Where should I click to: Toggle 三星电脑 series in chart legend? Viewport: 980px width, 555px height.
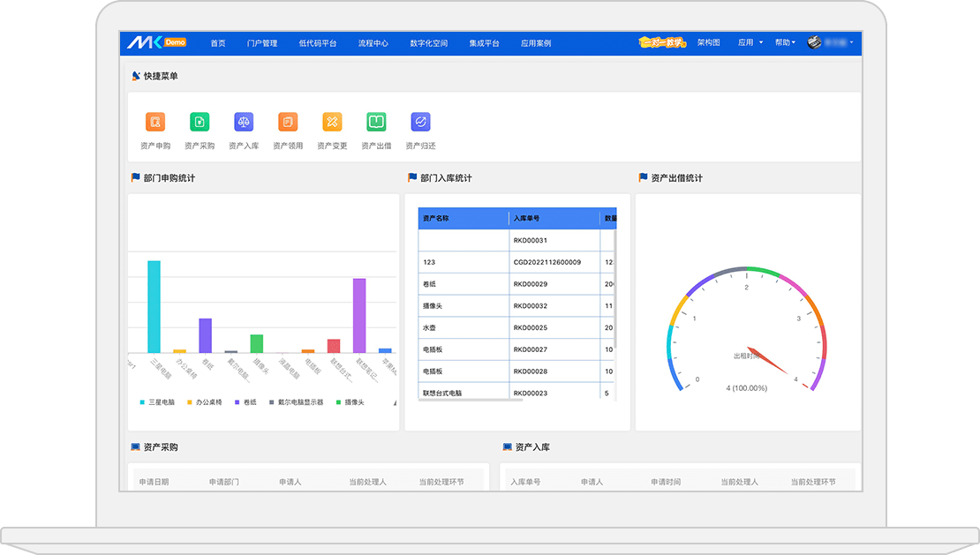click(x=158, y=402)
